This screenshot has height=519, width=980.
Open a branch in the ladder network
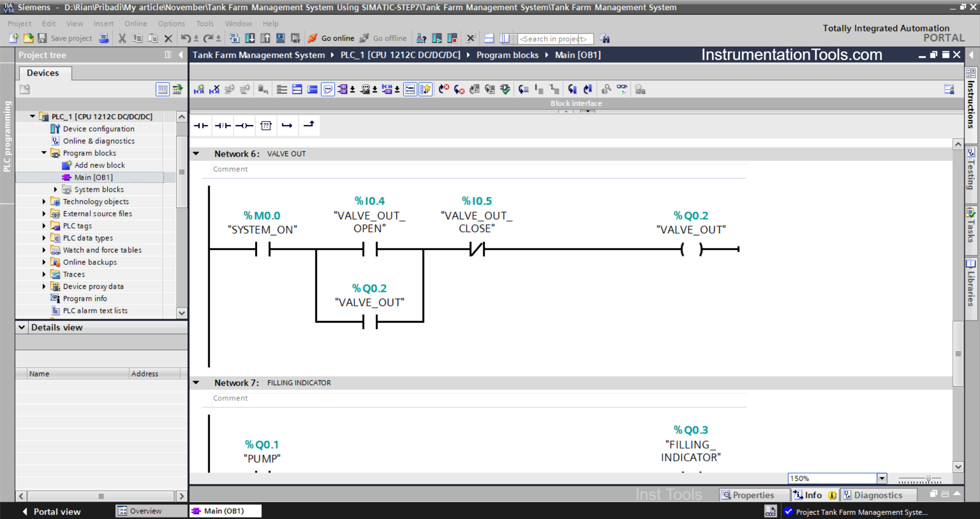(x=287, y=126)
